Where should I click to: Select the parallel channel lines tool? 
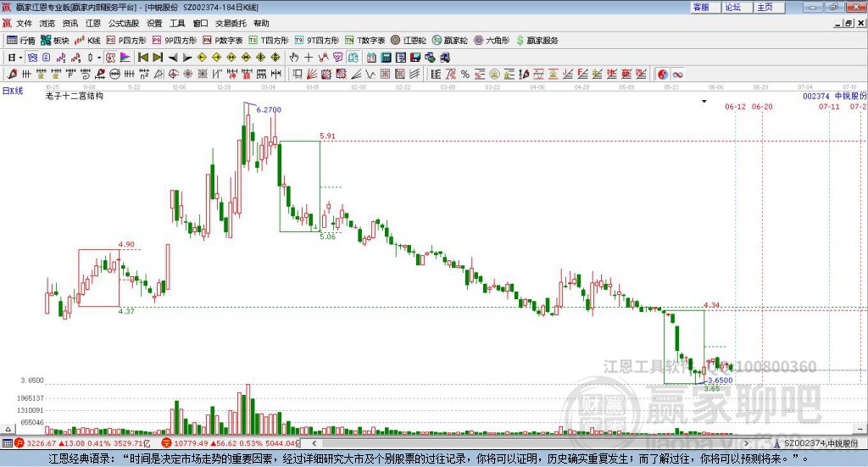[415, 74]
